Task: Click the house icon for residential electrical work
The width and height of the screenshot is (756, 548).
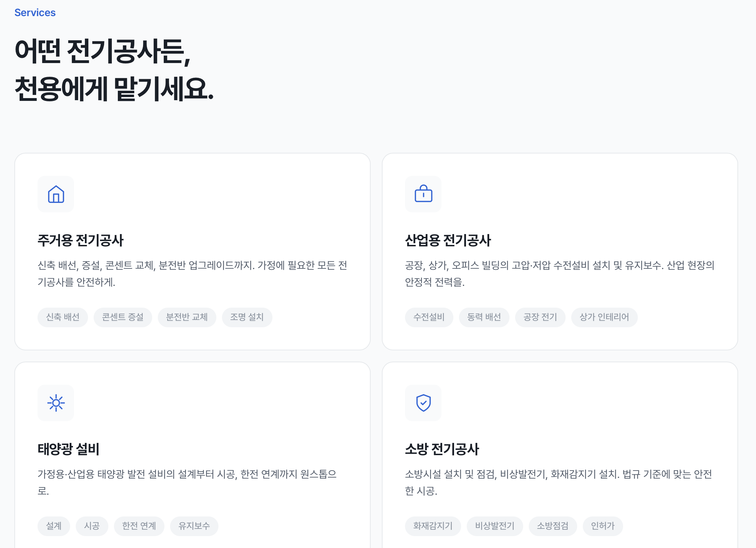Action: point(56,194)
